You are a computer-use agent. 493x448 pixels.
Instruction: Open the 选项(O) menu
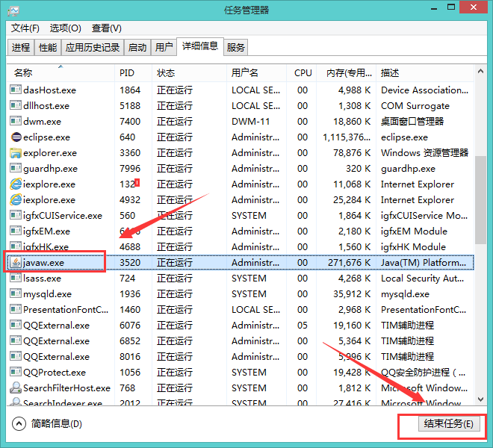point(66,28)
